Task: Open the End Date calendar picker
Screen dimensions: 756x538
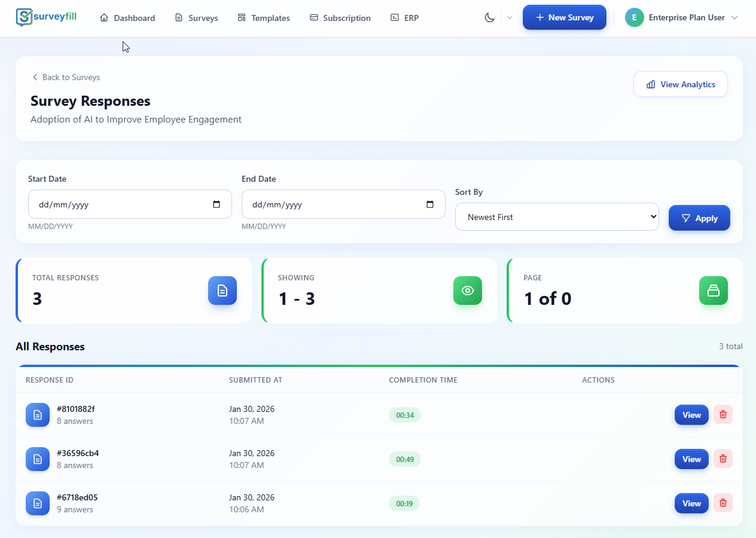Action: (x=429, y=204)
